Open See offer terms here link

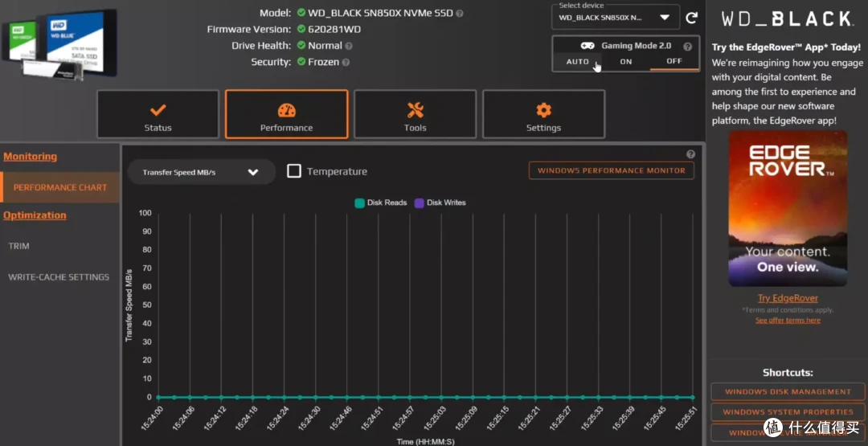[x=788, y=321]
